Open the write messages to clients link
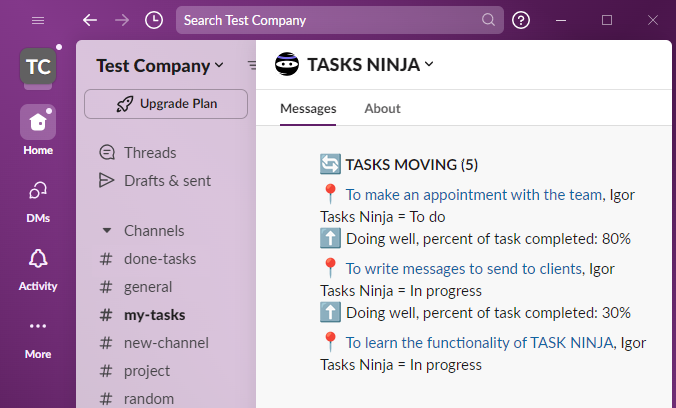Viewport: 676px width, 408px height. pyautogui.click(x=463, y=268)
